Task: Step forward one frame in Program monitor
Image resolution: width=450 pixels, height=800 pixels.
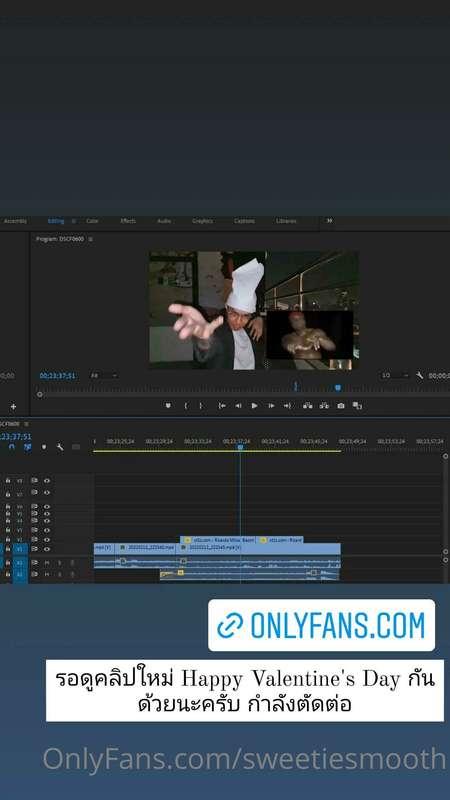Action: 271,406
